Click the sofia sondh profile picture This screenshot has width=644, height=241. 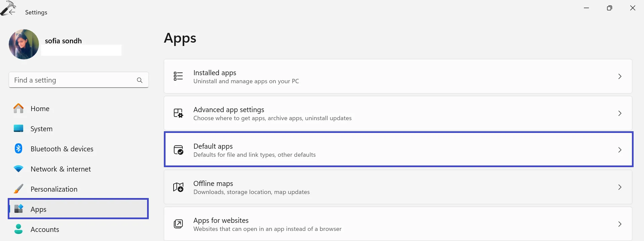24,44
